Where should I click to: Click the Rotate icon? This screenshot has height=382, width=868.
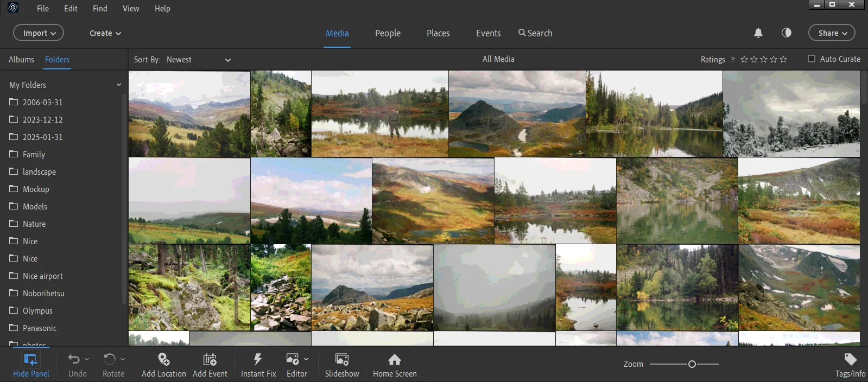pos(110,359)
